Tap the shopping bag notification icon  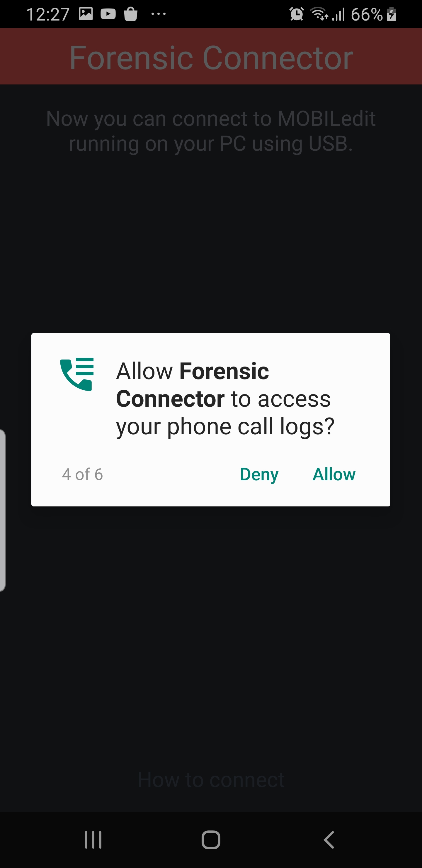tap(131, 14)
